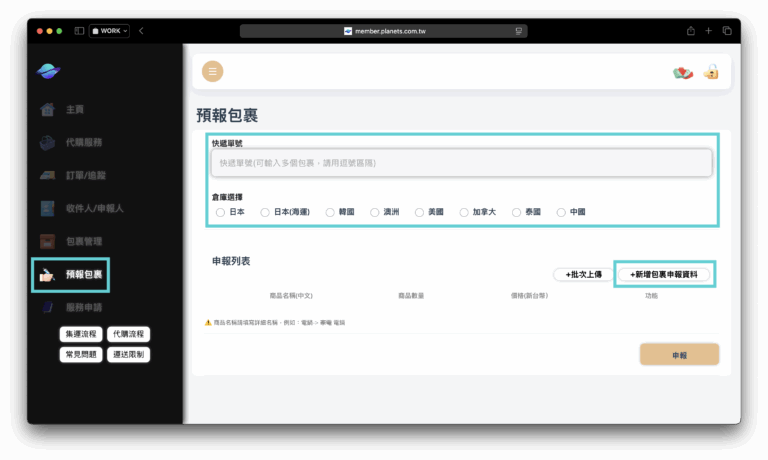
Task: Click the planet logo in the sidebar
Action: click(x=48, y=72)
